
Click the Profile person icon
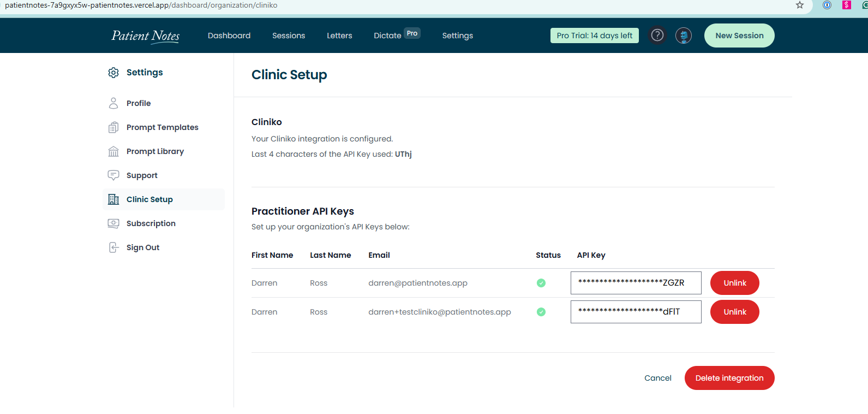113,103
